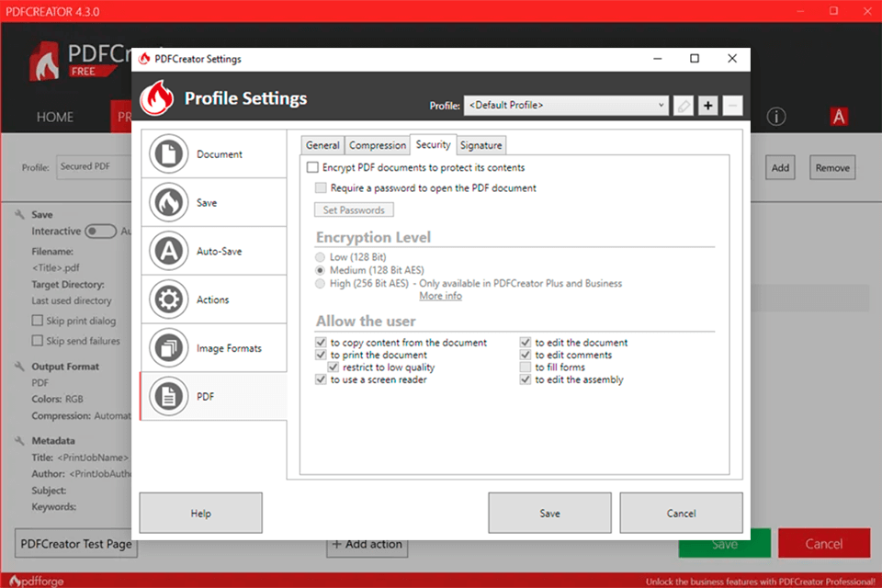
Task: Click Add button in main window
Action: (780, 168)
